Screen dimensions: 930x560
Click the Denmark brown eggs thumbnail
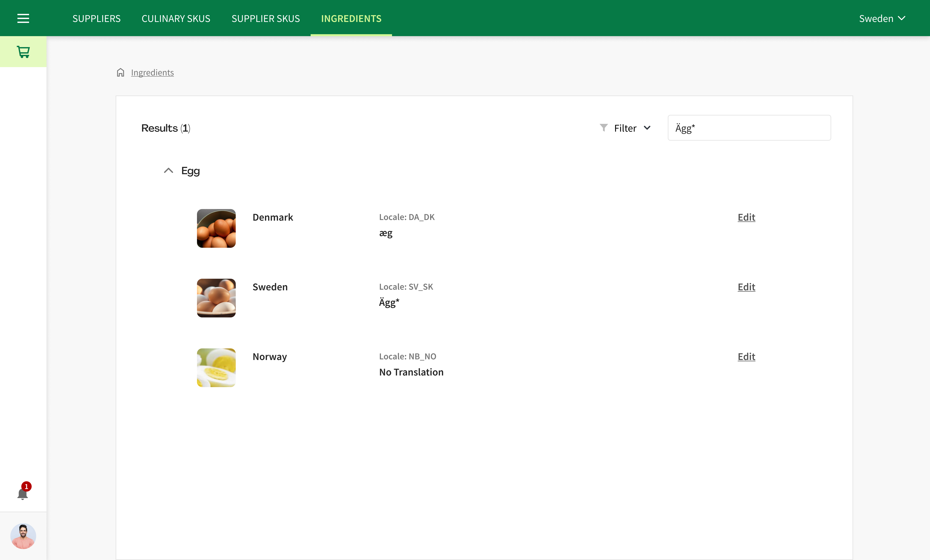216,228
